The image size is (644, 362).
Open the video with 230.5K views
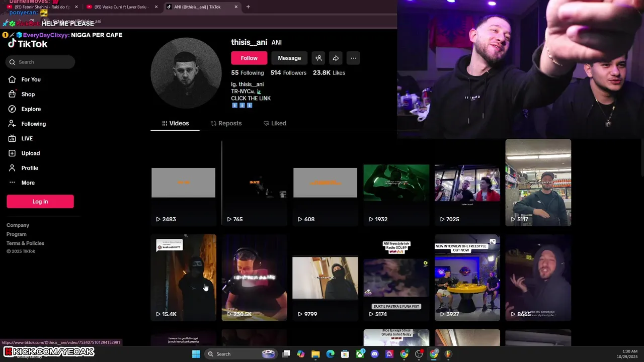pyautogui.click(x=255, y=278)
